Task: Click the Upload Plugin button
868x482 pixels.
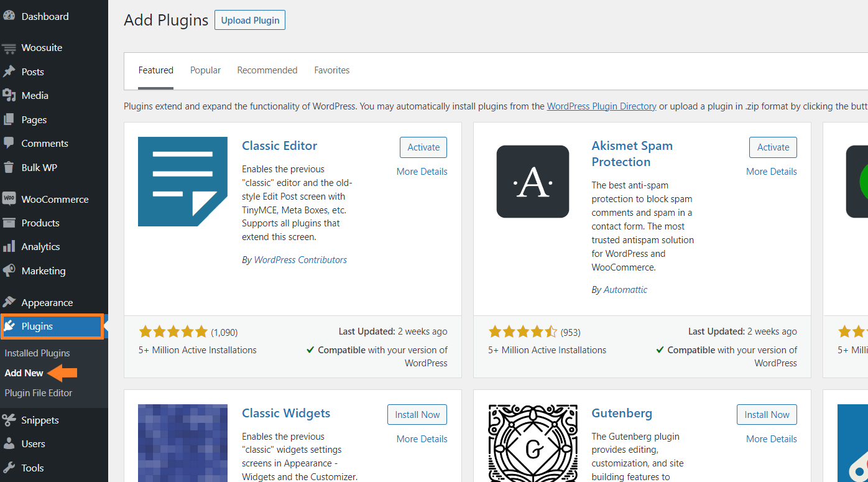Action: [x=250, y=20]
